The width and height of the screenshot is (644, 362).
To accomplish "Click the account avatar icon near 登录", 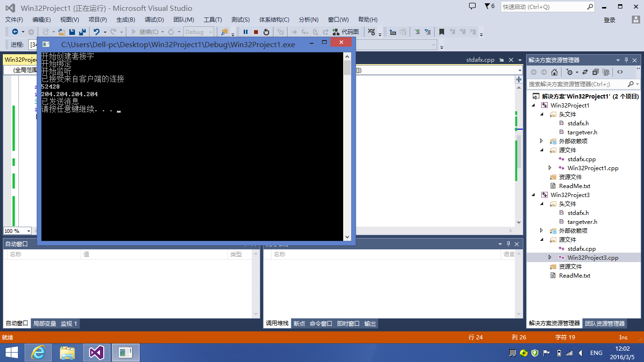I will click(636, 20).
